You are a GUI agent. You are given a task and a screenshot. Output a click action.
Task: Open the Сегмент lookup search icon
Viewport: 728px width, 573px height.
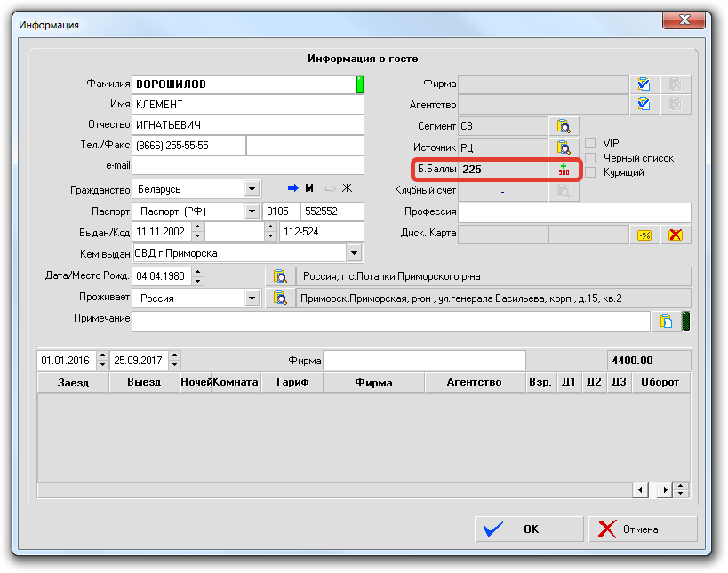(x=563, y=126)
